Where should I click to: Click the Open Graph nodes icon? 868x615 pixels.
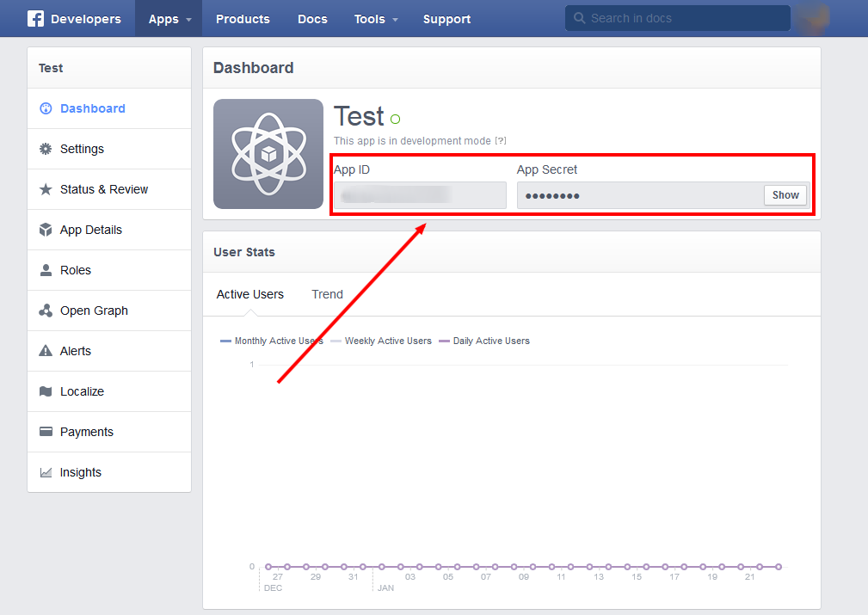click(46, 311)
